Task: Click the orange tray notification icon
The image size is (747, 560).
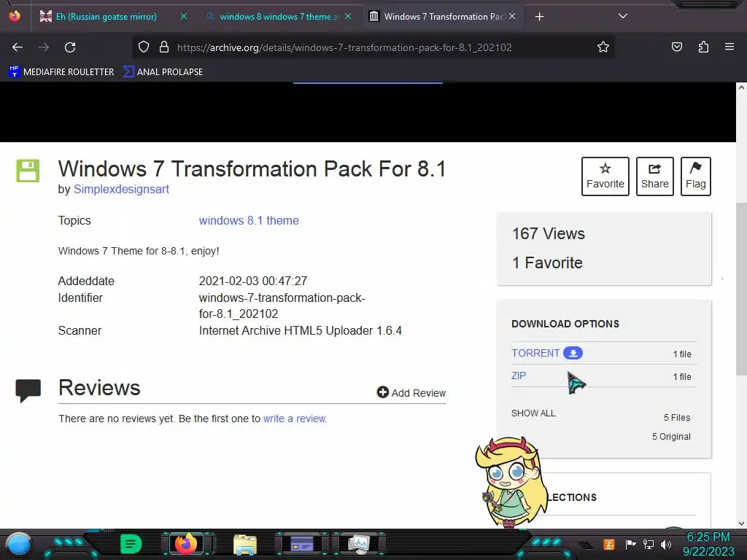Action: tap(609, 544)
